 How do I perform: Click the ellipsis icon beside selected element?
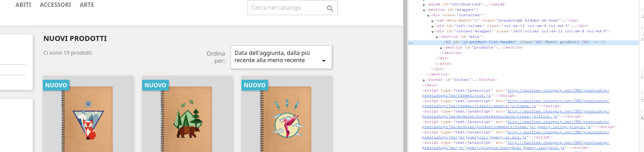(x=411, y=43)
